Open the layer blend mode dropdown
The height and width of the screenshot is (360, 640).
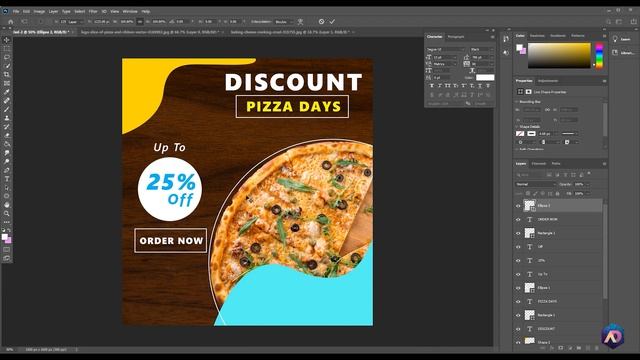tap(536, 184)
